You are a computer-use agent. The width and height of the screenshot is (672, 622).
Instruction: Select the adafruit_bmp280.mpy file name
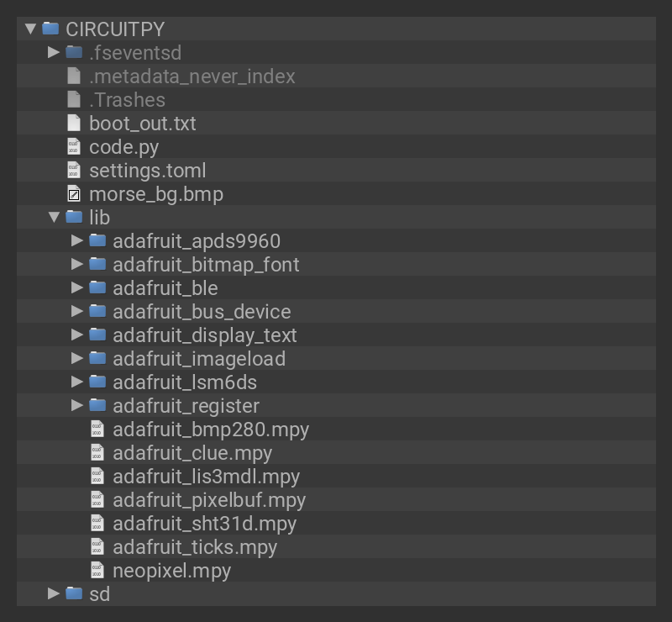coord(211,430)
